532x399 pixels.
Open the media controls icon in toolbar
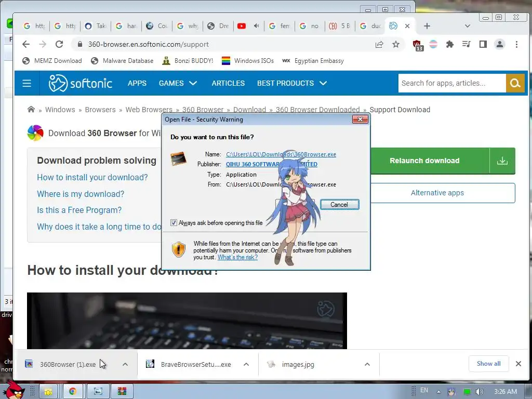pyautogui.click(x=467, y=44)
